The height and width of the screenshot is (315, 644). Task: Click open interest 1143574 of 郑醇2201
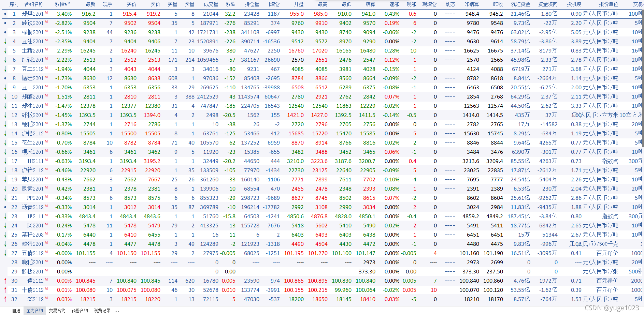pos(248,97)
